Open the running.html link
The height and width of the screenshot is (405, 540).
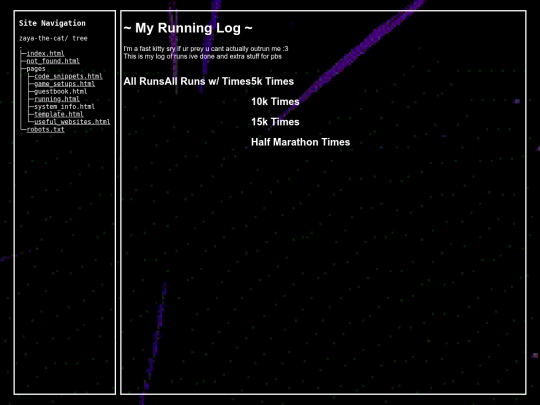point(57,99)
